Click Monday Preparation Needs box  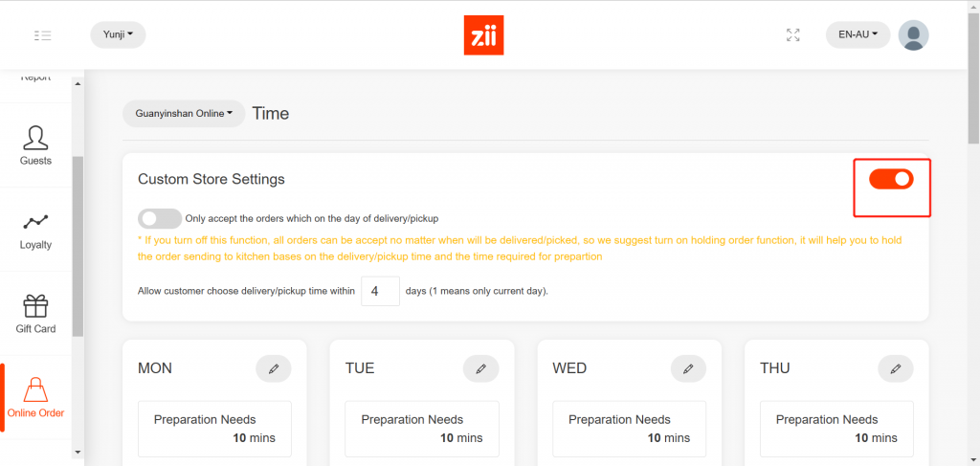click(x=214, y=429)
